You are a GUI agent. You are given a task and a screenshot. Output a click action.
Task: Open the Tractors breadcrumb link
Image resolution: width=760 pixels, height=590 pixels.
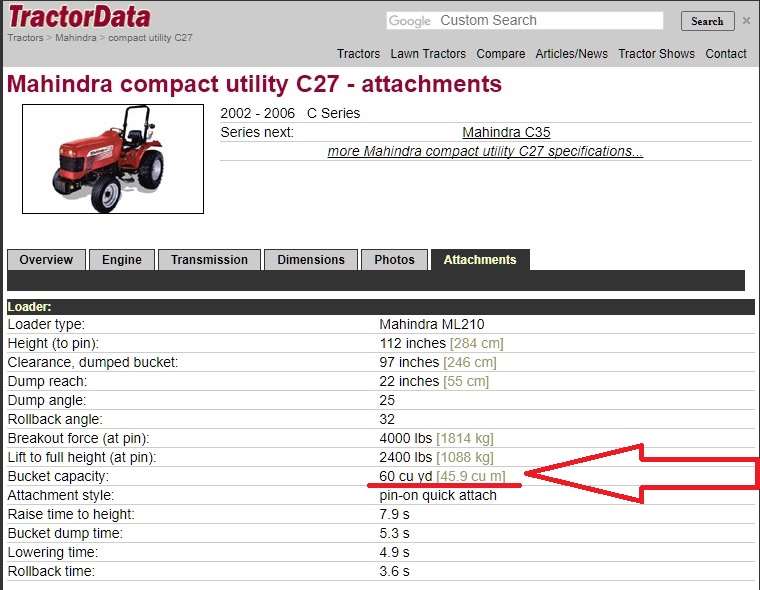click(x=25, y=38)
